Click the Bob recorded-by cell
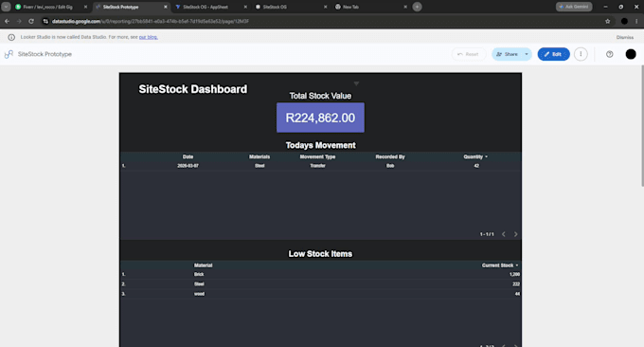The width and height of the screenshot is (644, 347). tap(390, 166)
